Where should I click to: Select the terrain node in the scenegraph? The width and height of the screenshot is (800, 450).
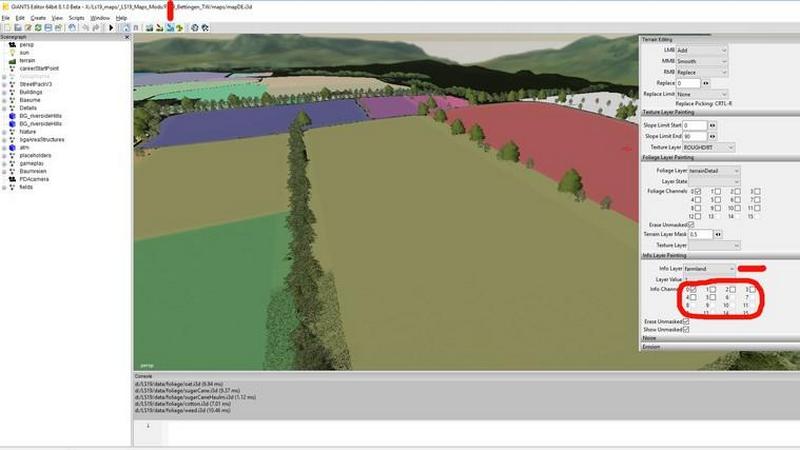[x=27, y=60]
